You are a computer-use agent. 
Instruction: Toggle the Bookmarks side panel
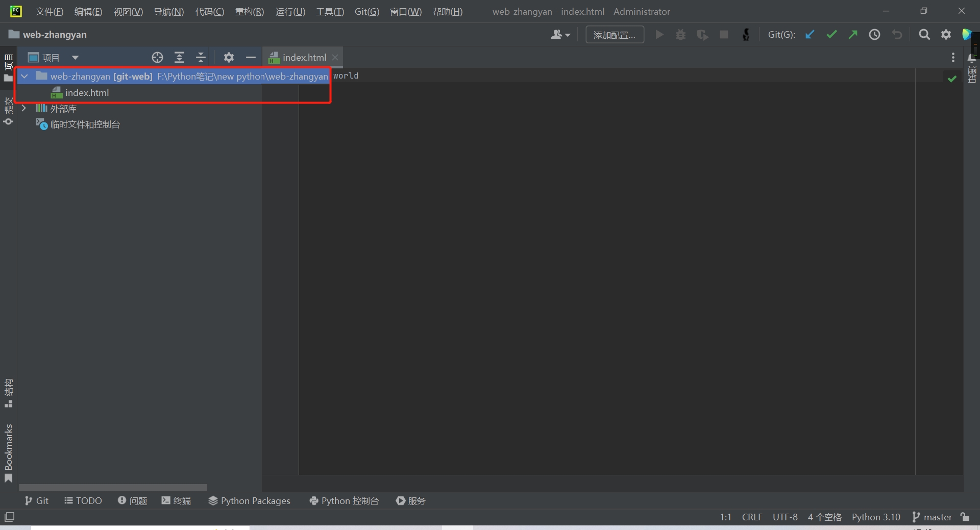tap(8, 452)
